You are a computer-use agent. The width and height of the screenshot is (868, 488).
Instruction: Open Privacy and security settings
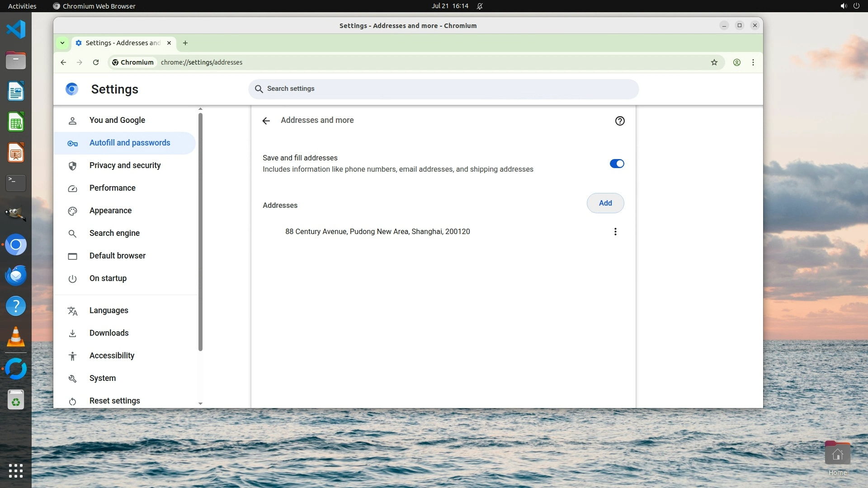(x=125, y=165)
